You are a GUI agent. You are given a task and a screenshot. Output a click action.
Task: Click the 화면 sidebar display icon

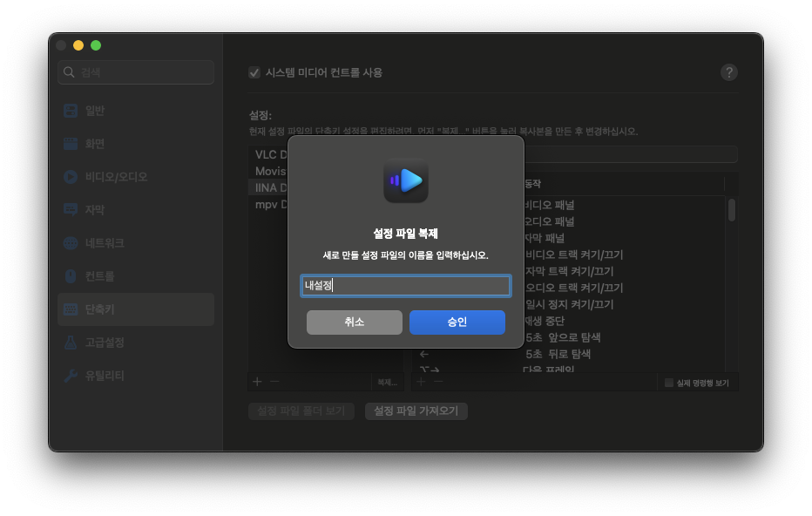click(x=71, y=144)
